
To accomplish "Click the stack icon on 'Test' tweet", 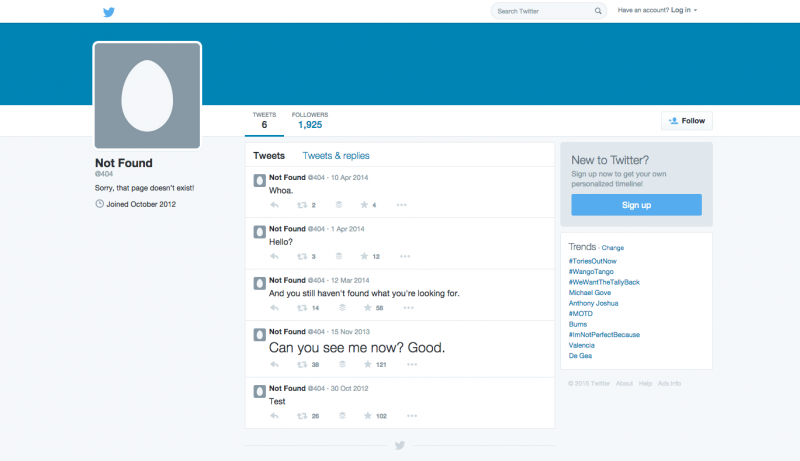I will click(342, 416).
